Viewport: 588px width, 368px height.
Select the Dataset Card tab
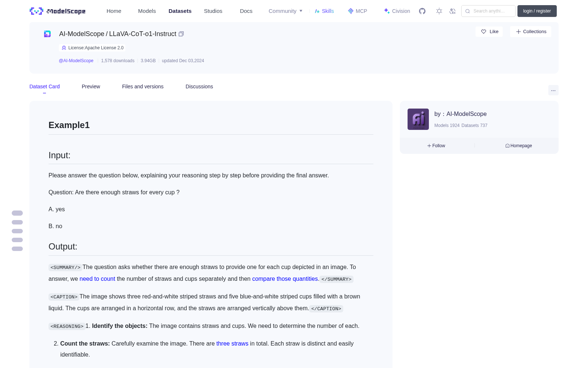point(44,86)
